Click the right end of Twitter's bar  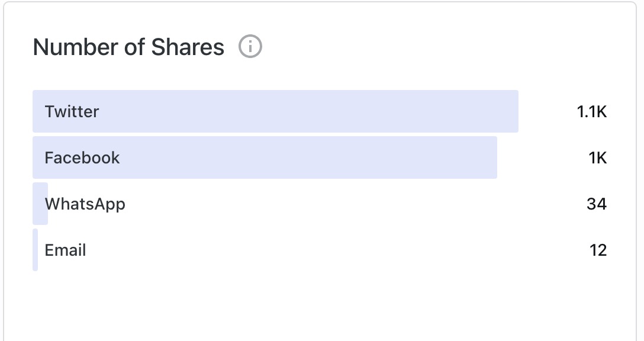[513, 111]
